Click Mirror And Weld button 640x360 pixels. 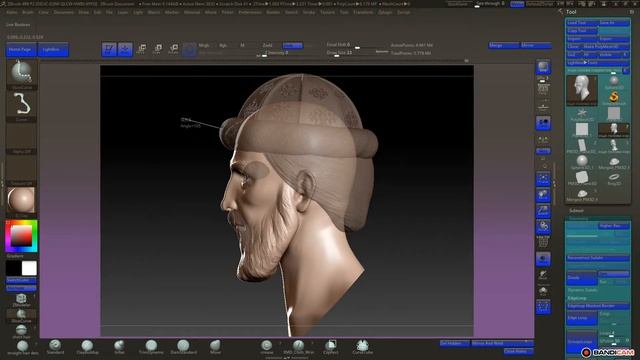[x=502, y=343]
